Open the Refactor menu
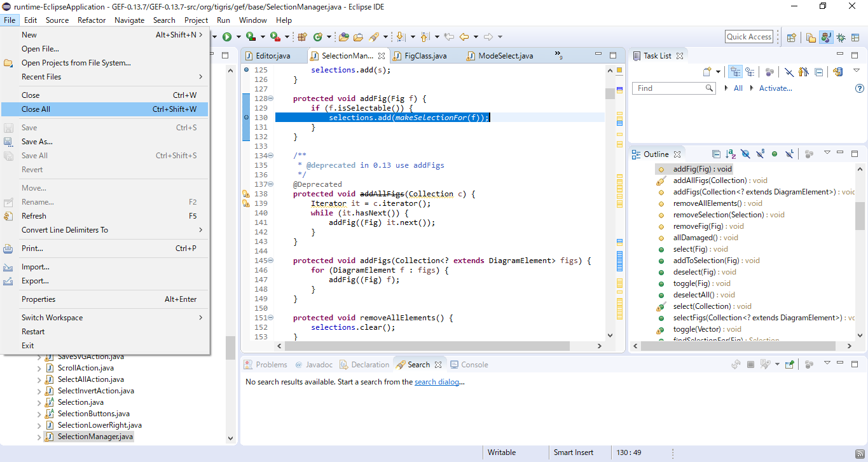This screenshot has width=868, height=462. (92, 20)
